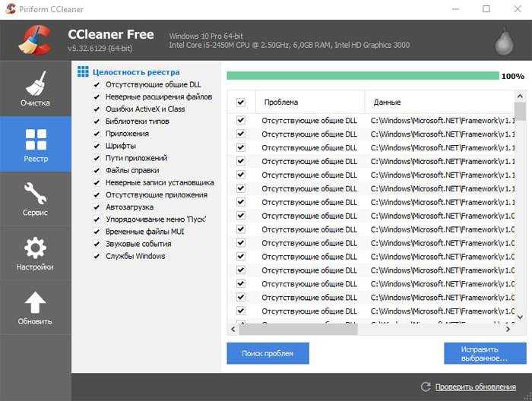Click the refresh icon near Проверить обновления
The width and height of the screenshot is (532, 401).
(x=426, y=387)
